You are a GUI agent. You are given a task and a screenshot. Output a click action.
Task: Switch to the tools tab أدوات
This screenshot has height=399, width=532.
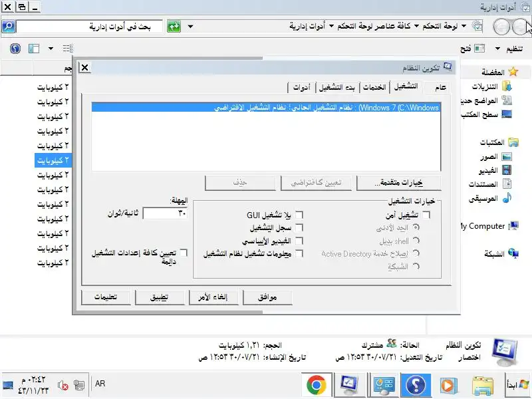click(302, 88)
